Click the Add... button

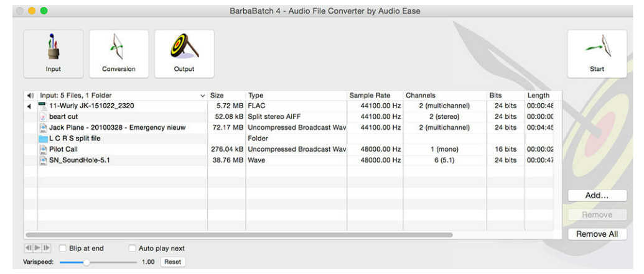(x=596, y=195)
